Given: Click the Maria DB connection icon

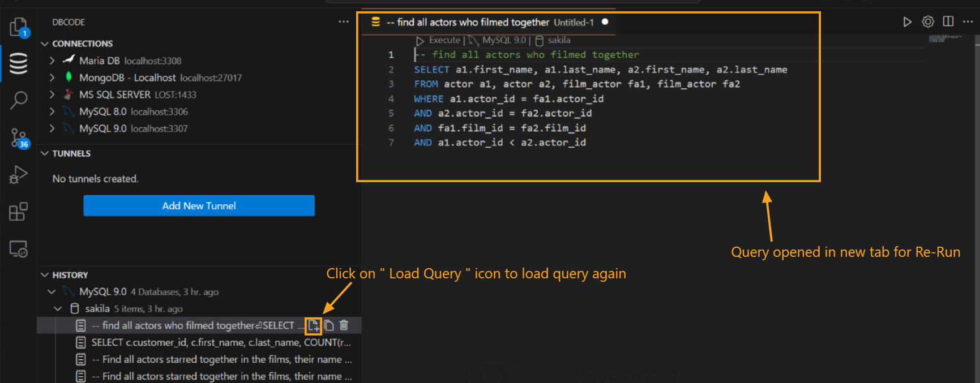Looking at the screenshot, I should click(x=69, y=59).
